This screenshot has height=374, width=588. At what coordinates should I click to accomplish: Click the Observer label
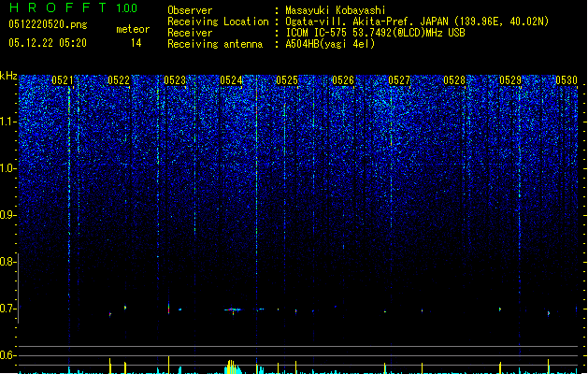190,10
